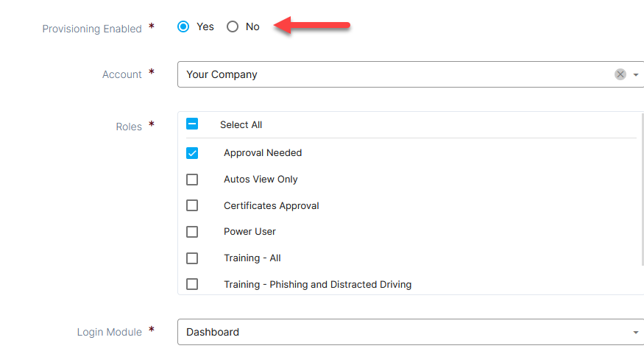Toggle the Select All roles checkbox

click(192, 124)
